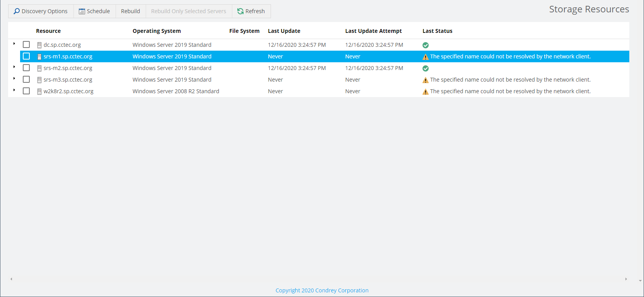
Task: Select the dc.sp.cctec.org resource name
Action: click(62, 45)
